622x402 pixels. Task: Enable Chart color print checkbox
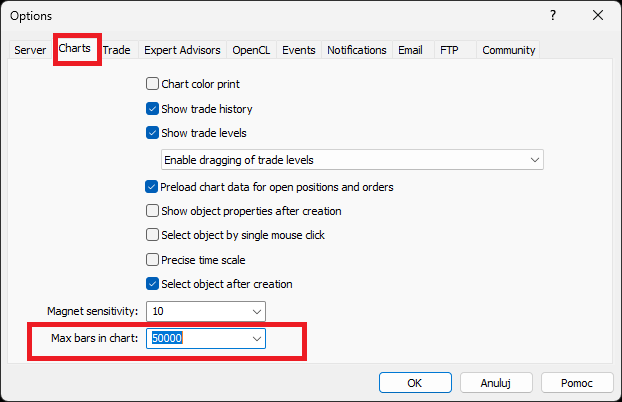coord(153,84)
